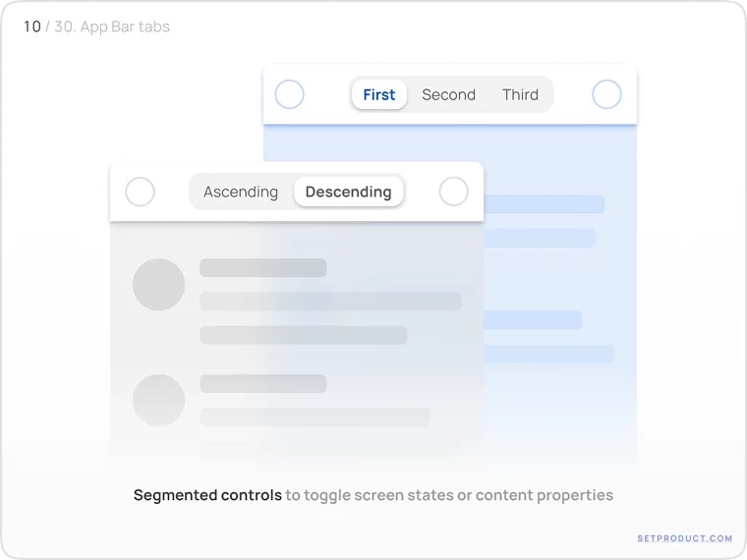Viewport: 747px width, 560px height.
Task: Click the left circle icon beside Ascending
Action: (x=141, y=192)
